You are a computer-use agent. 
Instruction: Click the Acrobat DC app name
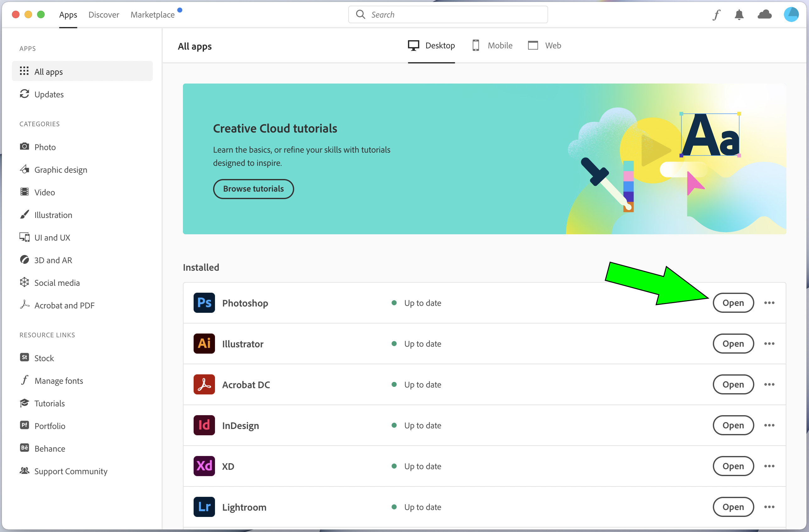coord(246,385)
